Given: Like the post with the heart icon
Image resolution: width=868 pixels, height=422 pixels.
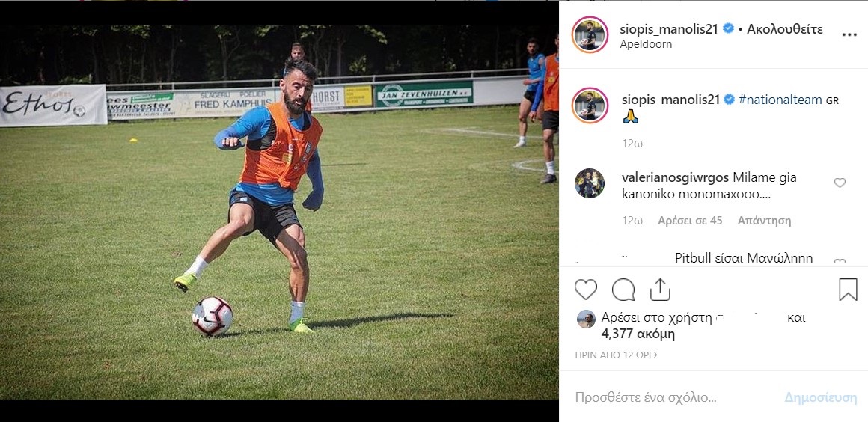Looking at the screenshot, I should (586, 290).
